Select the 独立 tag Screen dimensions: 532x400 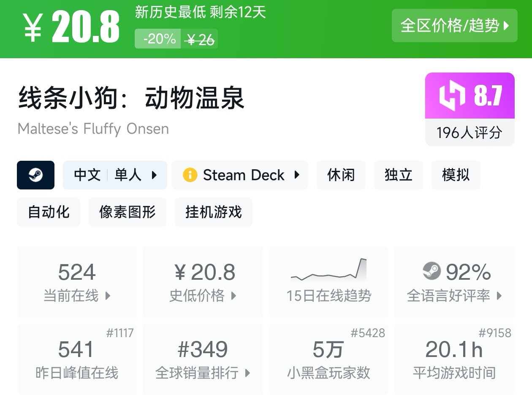[x=398, y=175]
